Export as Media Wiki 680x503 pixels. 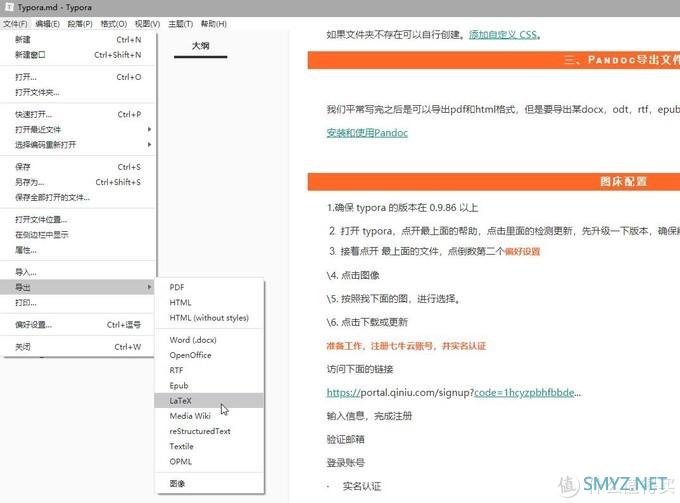pyautogui.click(x=209, y=416)
